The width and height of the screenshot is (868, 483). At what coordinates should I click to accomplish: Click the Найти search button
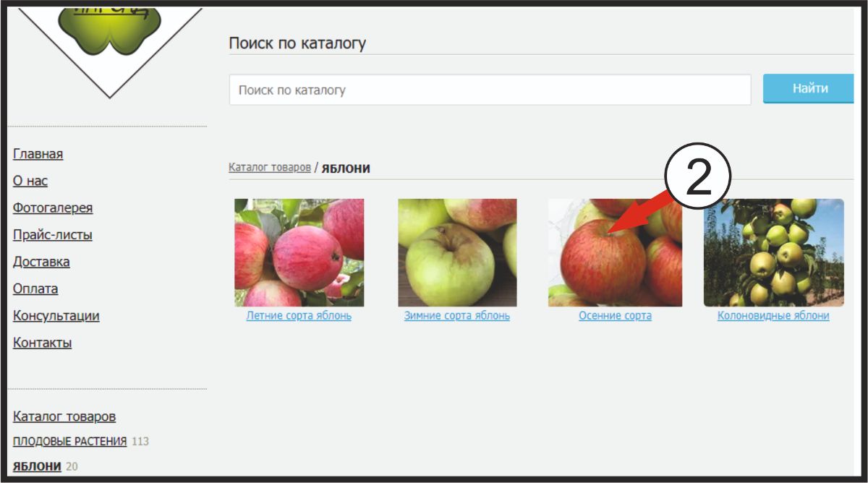click(809, 89)
